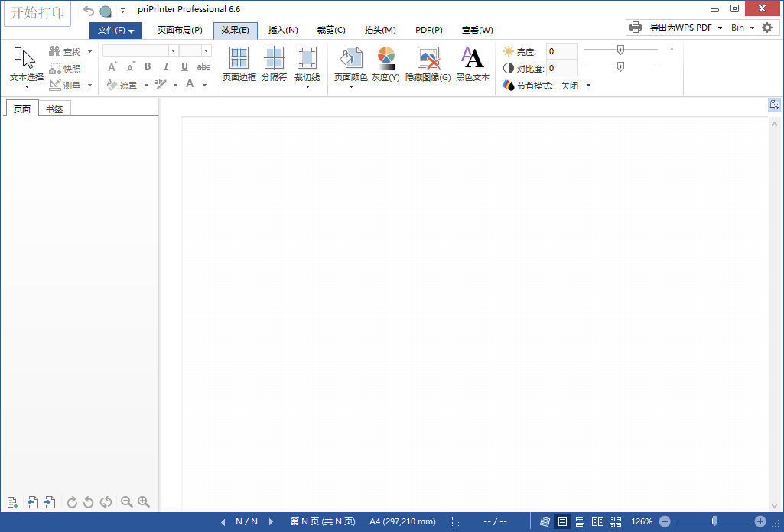The image size is (784, 532).
Task: Toggle Italic text formatting
Action: tap(166, 66)
